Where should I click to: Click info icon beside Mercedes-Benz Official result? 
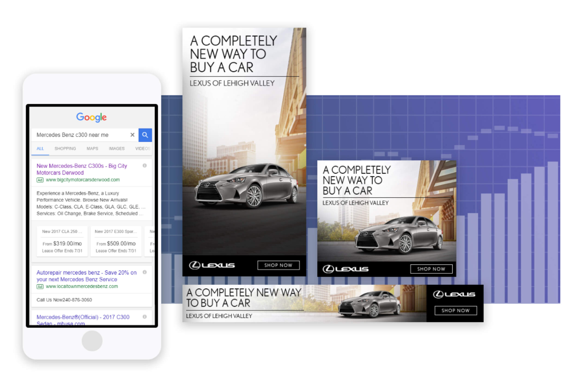[x=145, y=317]
